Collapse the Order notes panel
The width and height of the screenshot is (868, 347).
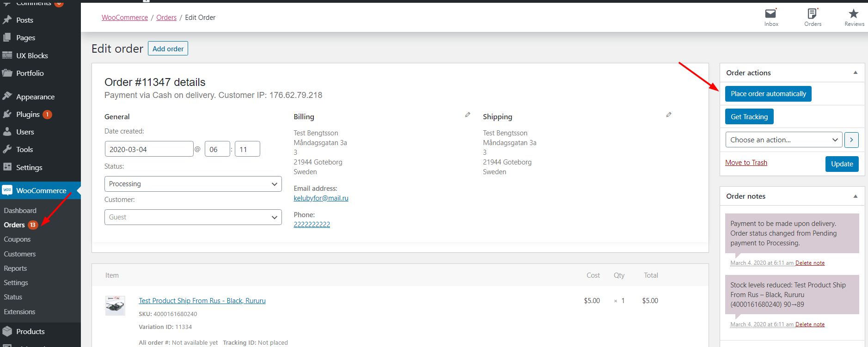click(856, 196)
